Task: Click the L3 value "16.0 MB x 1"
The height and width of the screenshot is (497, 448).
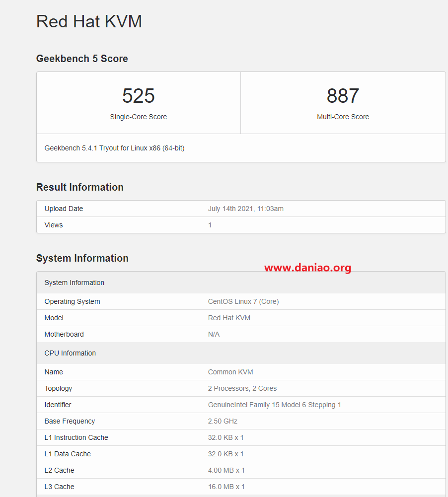Action: (x=226, y=487)
